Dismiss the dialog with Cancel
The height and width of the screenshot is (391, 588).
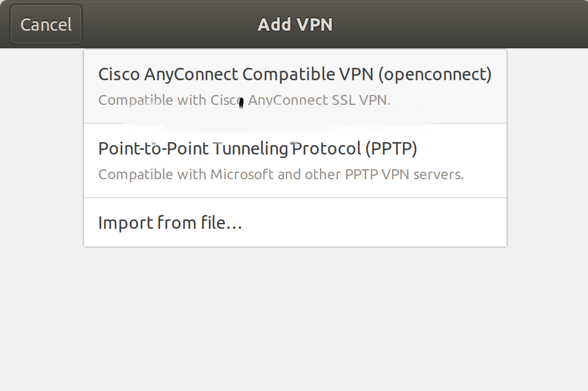pyautogui.click(x=45, y=24)
